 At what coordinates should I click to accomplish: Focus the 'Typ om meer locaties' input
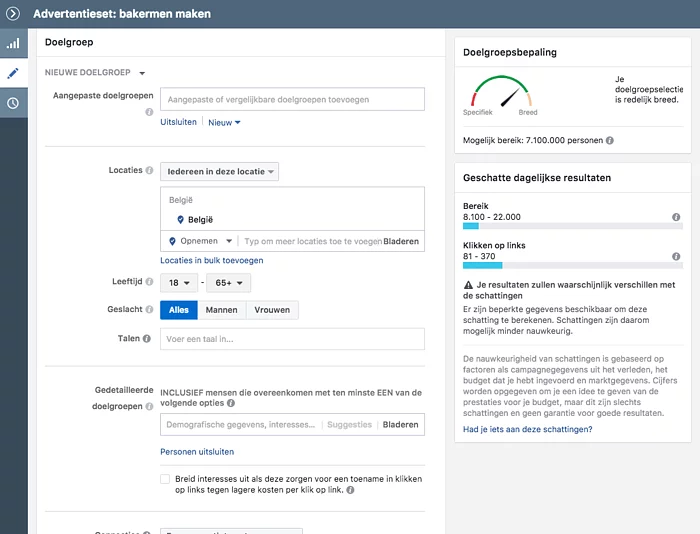click(x=312, y=241)
